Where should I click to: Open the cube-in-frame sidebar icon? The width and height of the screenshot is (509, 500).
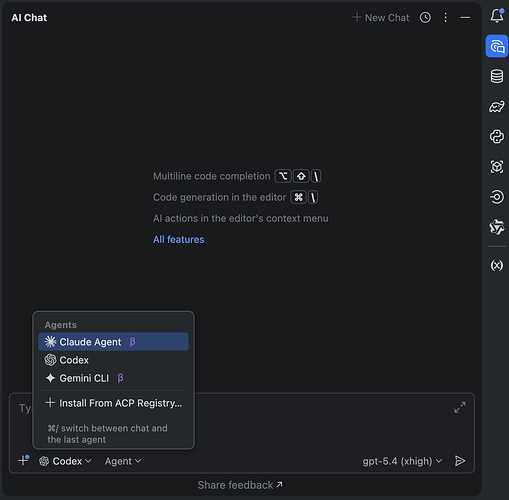[497, 167]
